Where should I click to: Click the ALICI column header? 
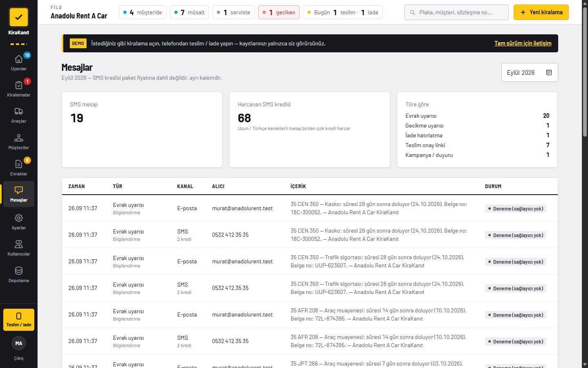click(218, 186)
